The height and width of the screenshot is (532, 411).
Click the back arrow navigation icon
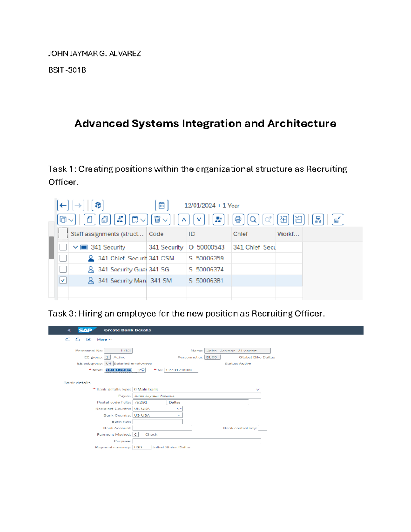tap(63, 205)
